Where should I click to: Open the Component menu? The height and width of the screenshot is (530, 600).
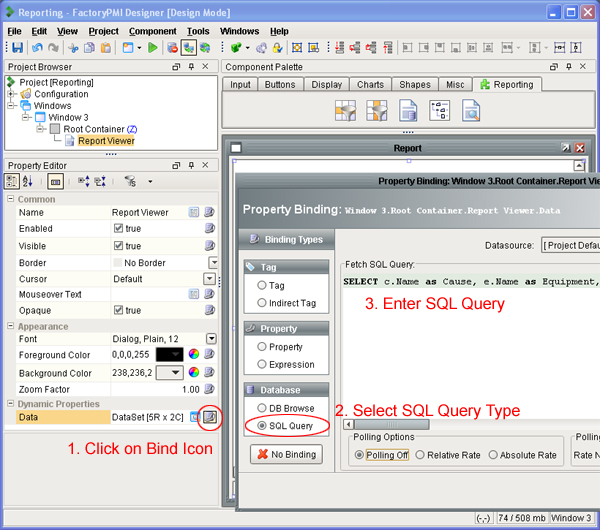[153, 31]
